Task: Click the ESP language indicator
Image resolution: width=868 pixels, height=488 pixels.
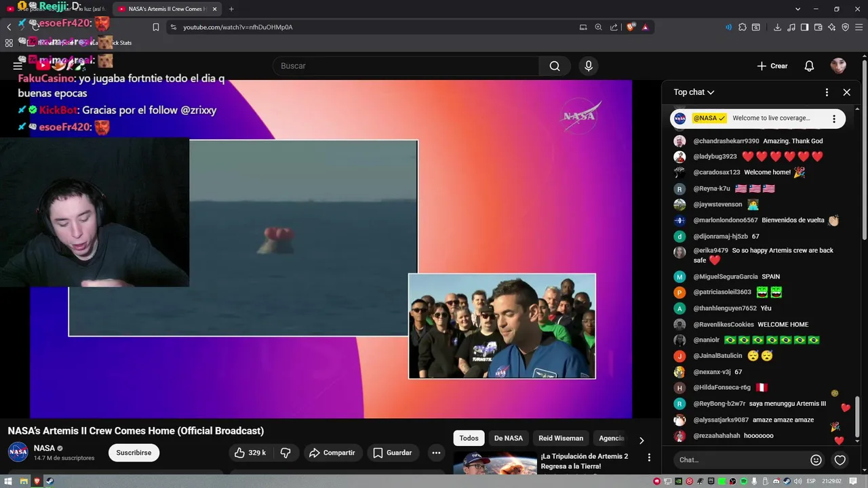Action: click(810, 481)
